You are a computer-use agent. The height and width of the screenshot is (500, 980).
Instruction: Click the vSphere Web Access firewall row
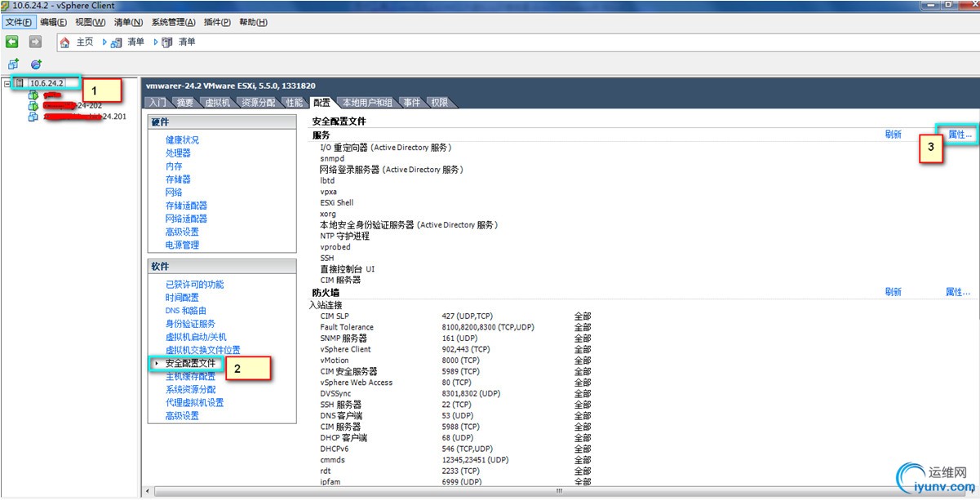pyautogui.click(x=455, y=382)
